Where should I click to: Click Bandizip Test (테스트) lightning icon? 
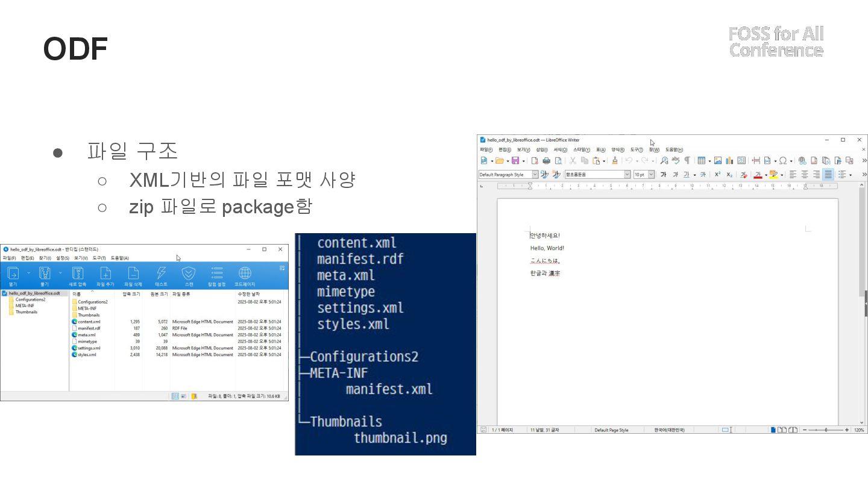coord(161,274)
